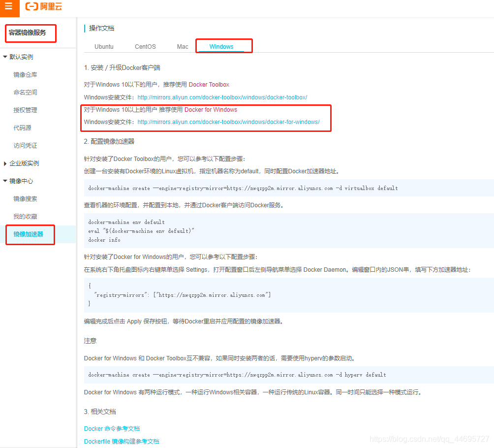Screen dimensions: 494x448
Task: Click the hyperv docker-machine create command
Action: [x=237, y=375]
